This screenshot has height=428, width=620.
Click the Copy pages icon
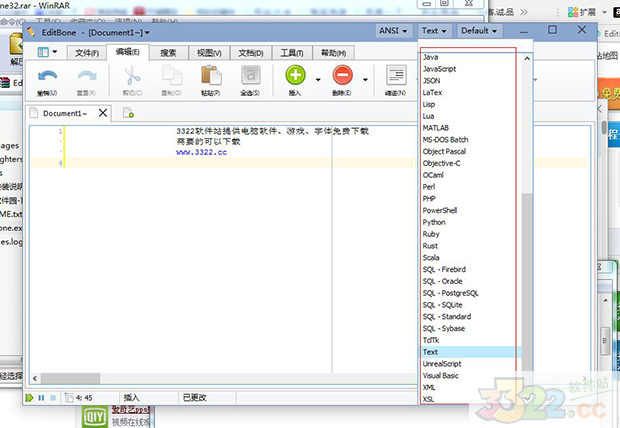click(172, 75)
